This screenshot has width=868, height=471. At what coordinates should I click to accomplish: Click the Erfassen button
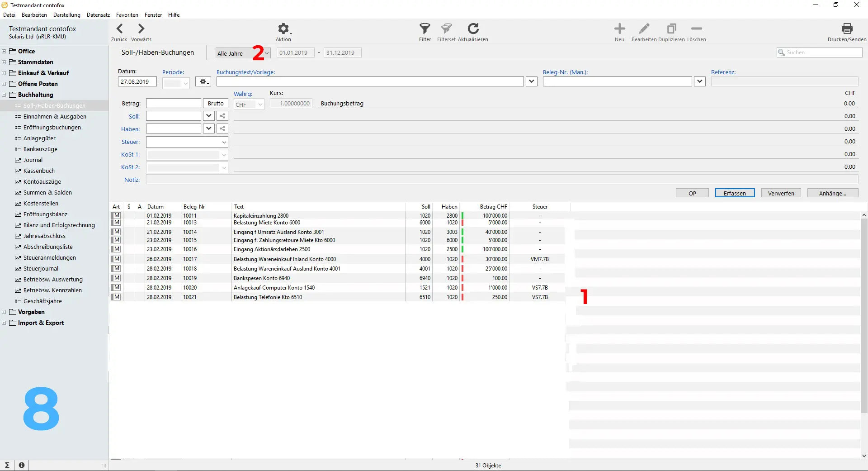[x=735, y=193]
